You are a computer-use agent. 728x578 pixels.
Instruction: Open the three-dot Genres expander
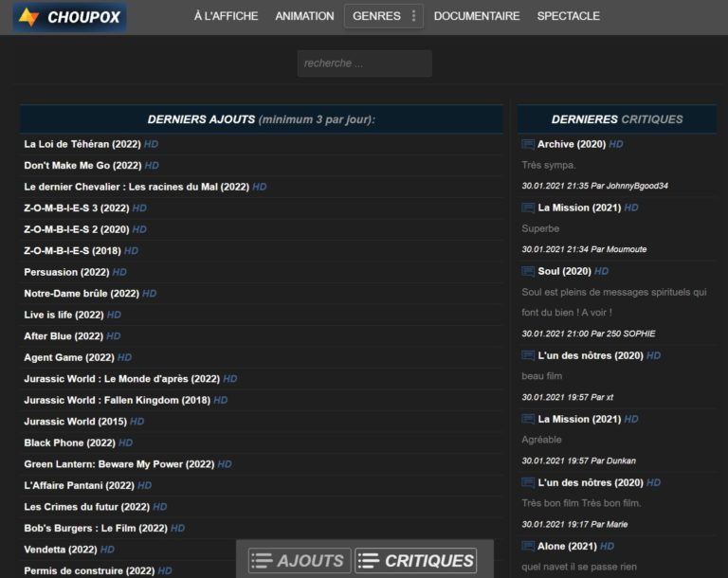tap(413, 16)
